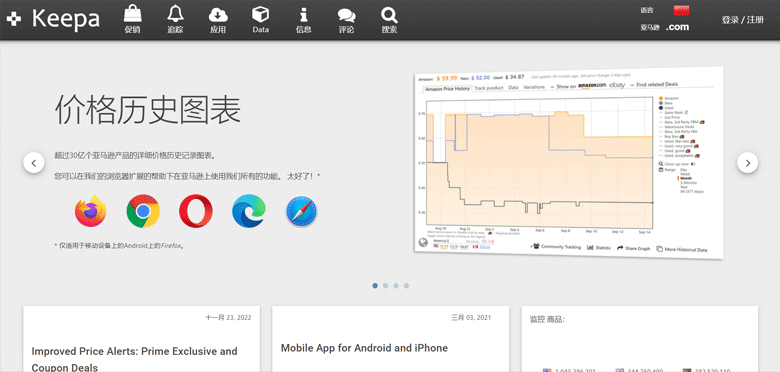
Task: Go to previous slide arrow
Action: coord(34,163)
